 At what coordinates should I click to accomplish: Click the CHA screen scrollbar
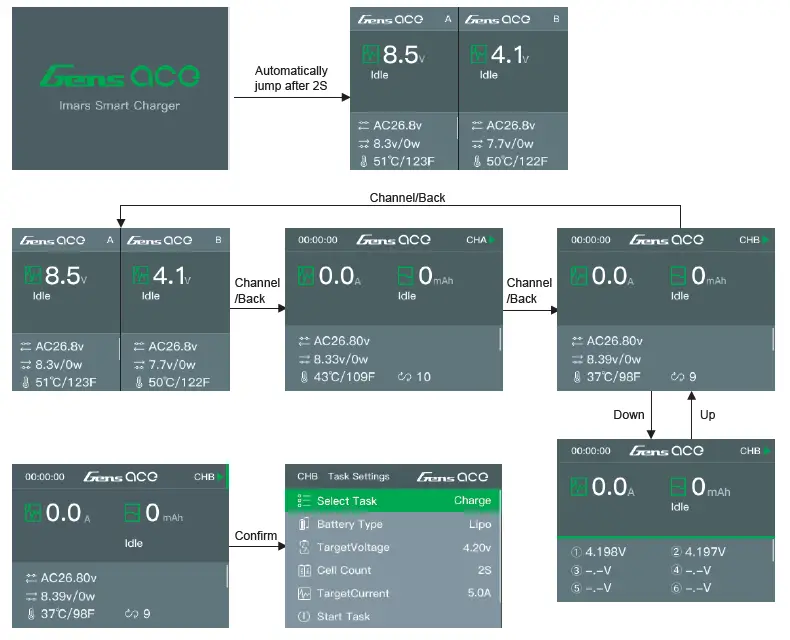500,339
